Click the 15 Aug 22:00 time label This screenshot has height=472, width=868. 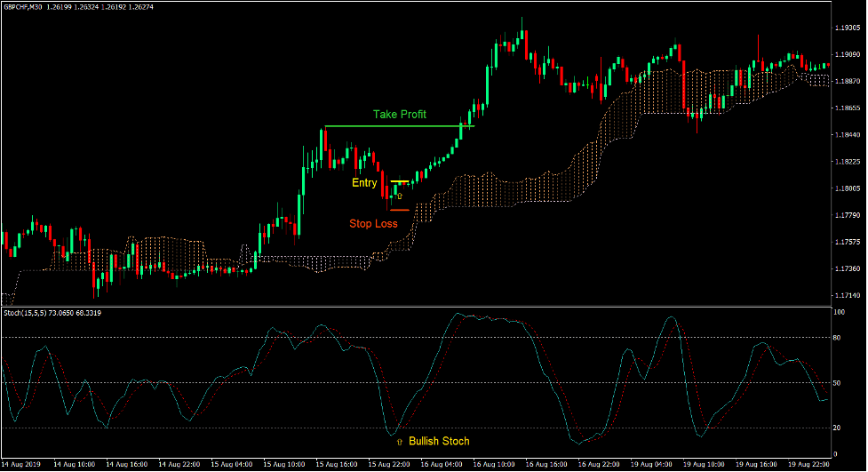[x=387, y=464]
